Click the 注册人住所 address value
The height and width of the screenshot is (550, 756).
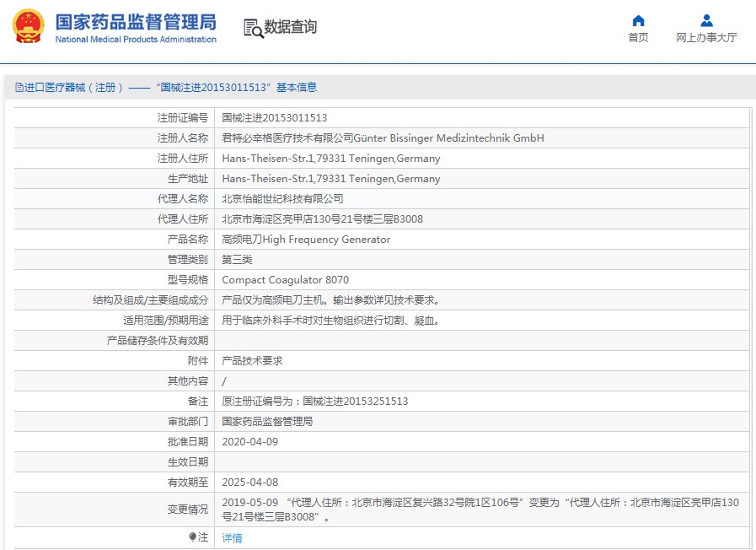click(331, 159)
